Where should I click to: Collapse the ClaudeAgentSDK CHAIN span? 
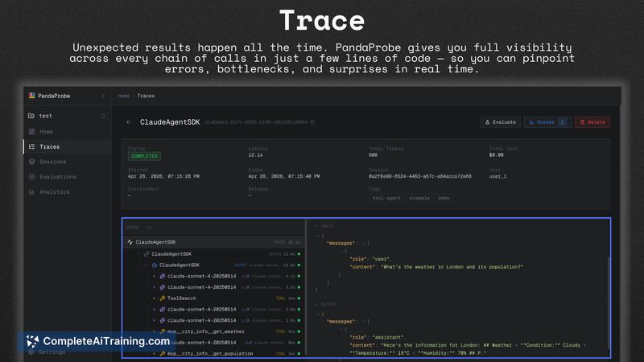138,254
